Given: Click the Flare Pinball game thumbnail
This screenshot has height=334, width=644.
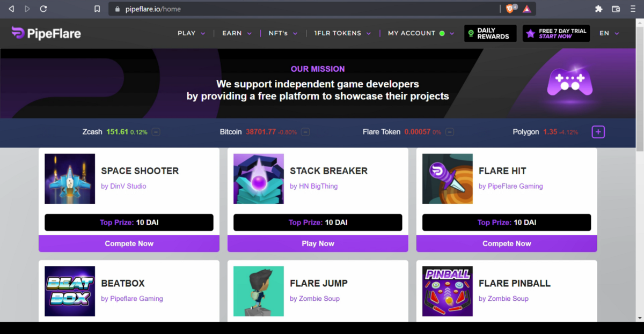Looking at the screenshot, I should coord(448,291).
